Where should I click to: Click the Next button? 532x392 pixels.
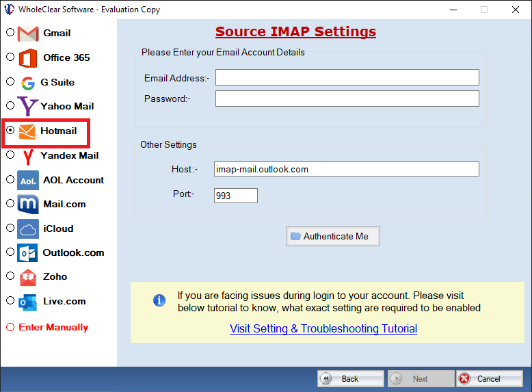(x=421, y=379)
